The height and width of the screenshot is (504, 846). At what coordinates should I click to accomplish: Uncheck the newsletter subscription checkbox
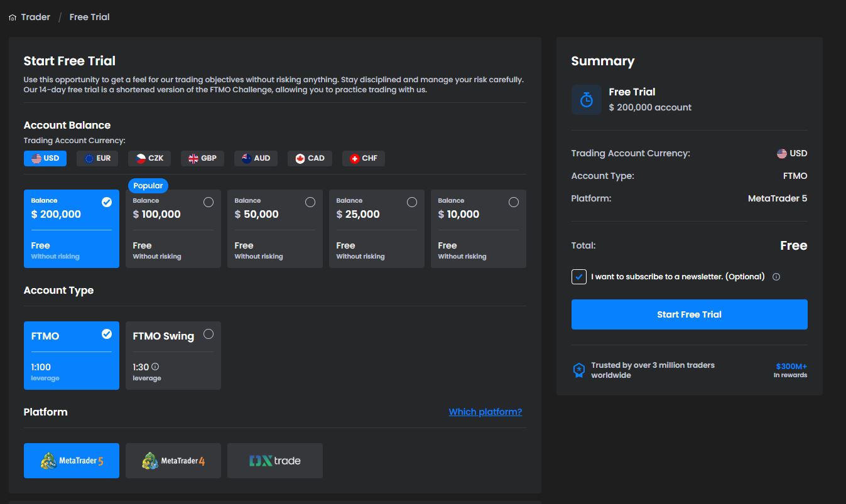pos(578,276)
